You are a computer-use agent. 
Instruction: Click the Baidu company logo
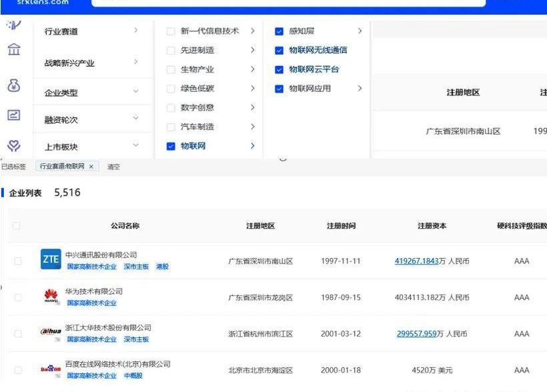pyautogui.click(x=51, y=369)
